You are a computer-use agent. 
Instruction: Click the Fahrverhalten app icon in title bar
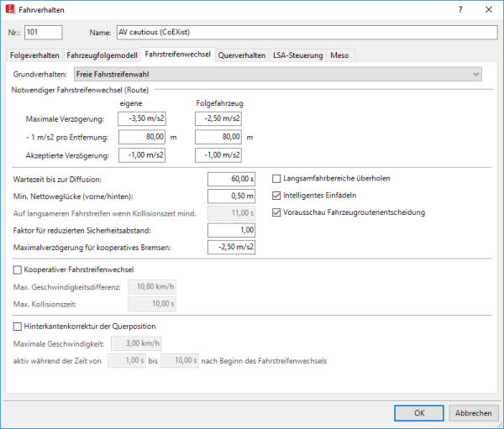[x=11, y=9]
